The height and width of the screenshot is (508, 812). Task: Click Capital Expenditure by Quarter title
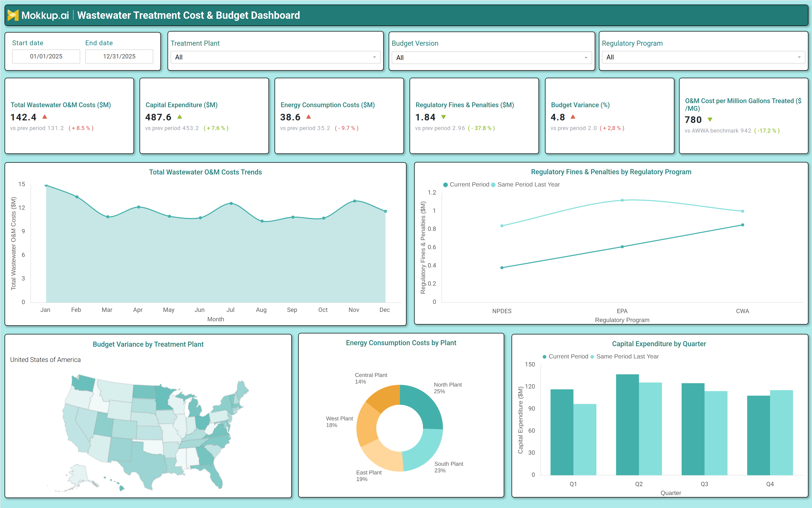click(x=659, y=344)
